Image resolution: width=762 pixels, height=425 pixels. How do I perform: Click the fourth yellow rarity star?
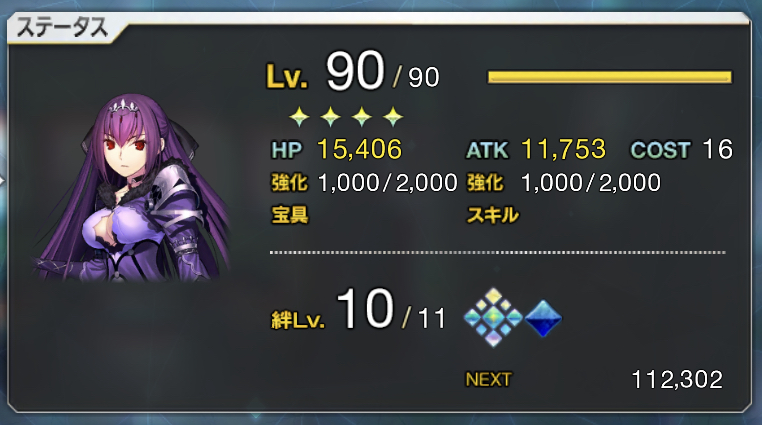point(393,117)
